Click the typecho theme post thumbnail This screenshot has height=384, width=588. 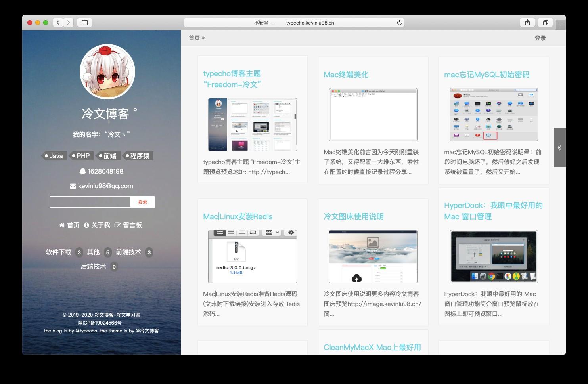click(x=253, y=124)
